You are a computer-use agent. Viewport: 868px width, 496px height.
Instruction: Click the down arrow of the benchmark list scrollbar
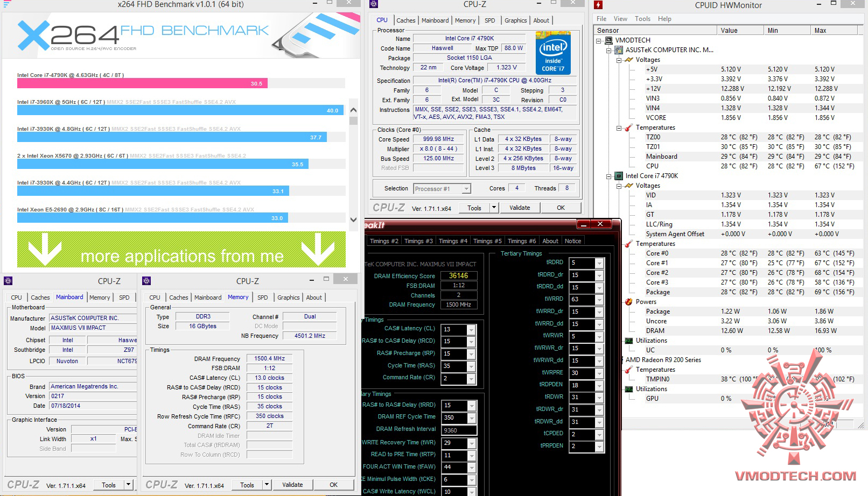point(353,219)
